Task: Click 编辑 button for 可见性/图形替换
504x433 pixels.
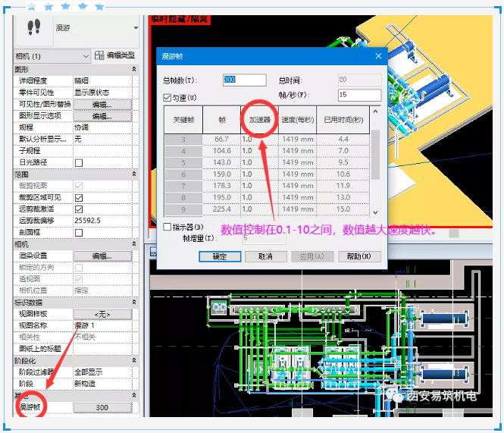Action: click(102, 105)
